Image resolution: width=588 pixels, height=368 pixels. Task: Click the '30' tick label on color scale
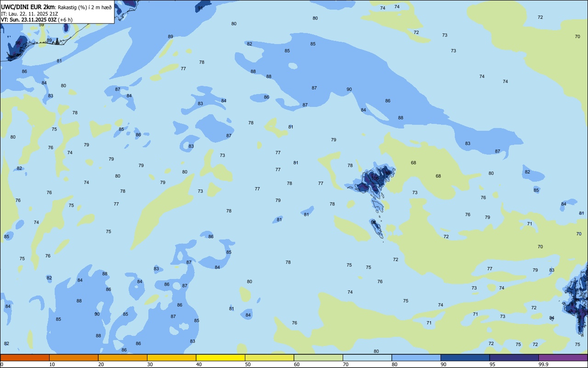150,364
